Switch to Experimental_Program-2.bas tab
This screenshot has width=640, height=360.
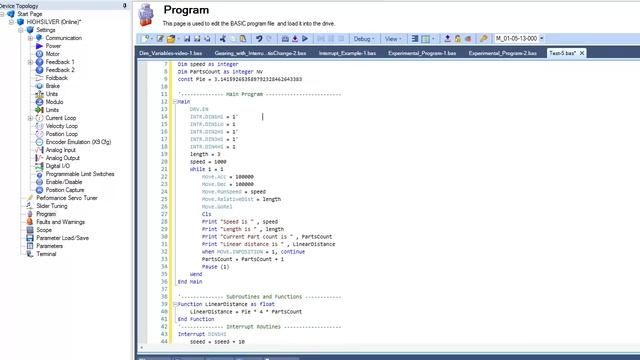point(502,53)
